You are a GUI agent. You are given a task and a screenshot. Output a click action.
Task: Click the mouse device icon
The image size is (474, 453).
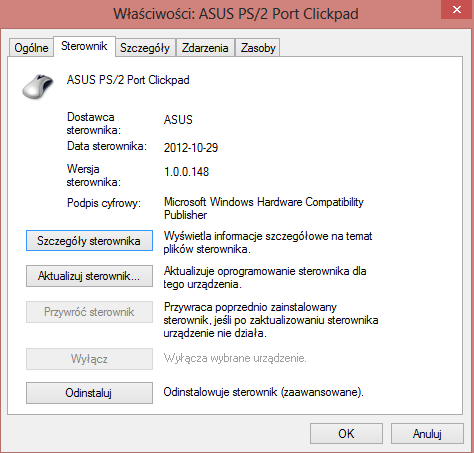point(38,86)
